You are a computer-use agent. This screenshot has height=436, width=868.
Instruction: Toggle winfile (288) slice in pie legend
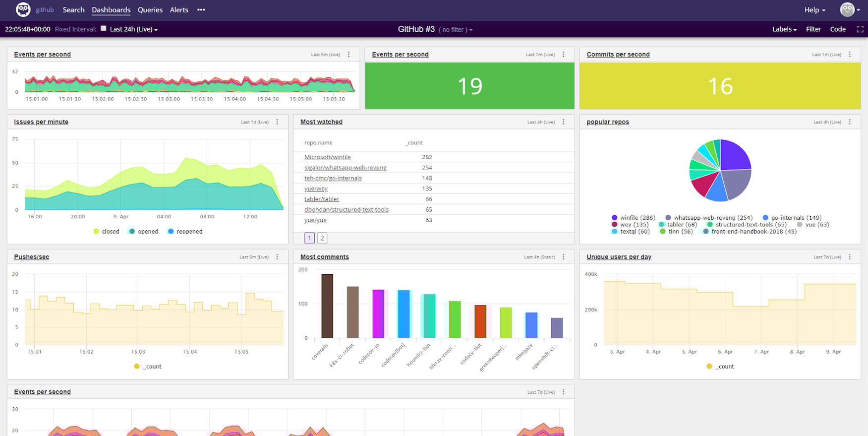pos(634,218)
